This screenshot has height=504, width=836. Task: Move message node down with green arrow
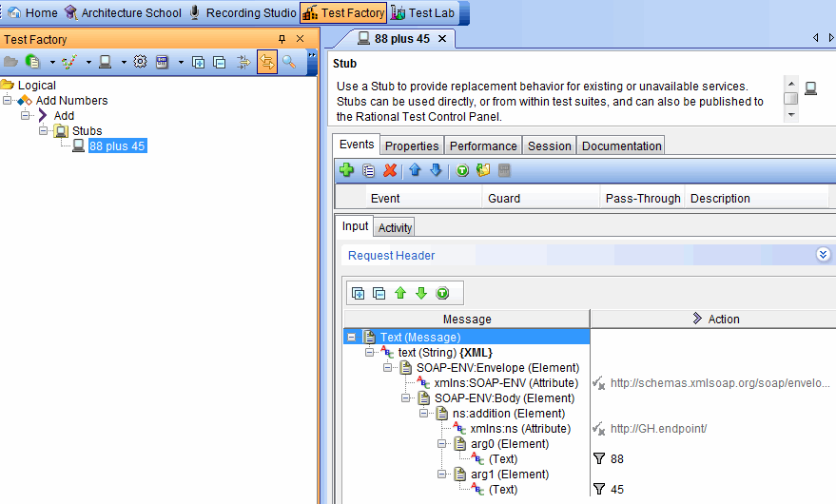421,293
